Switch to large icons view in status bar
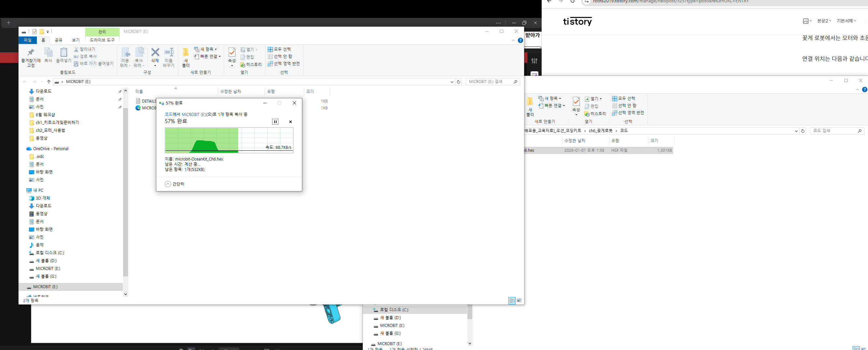 point(519,301)
